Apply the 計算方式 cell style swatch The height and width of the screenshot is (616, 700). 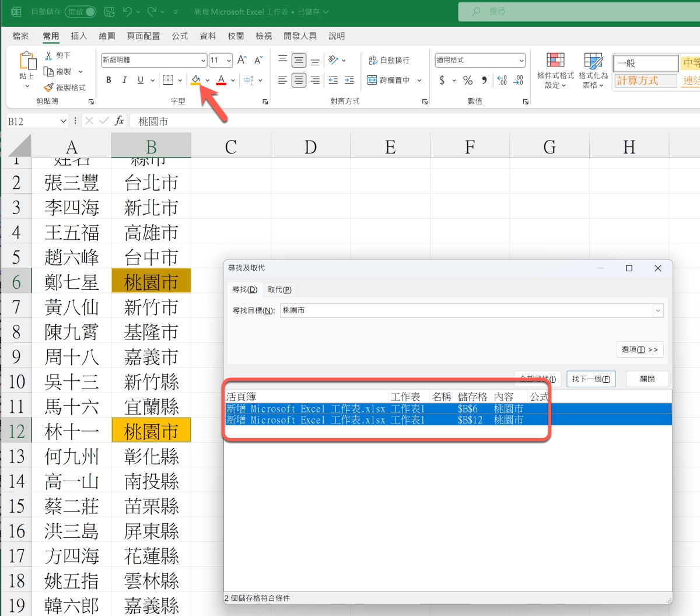(645, 80)
